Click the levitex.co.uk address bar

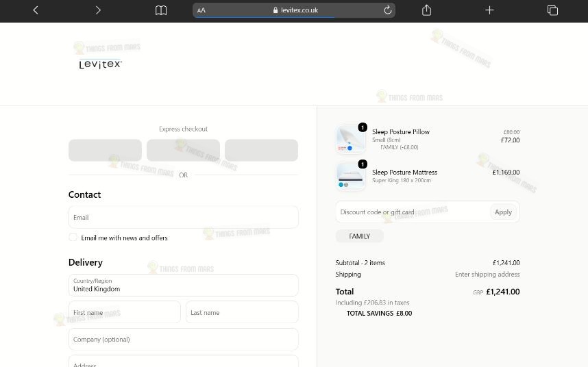tap(294, 10)
